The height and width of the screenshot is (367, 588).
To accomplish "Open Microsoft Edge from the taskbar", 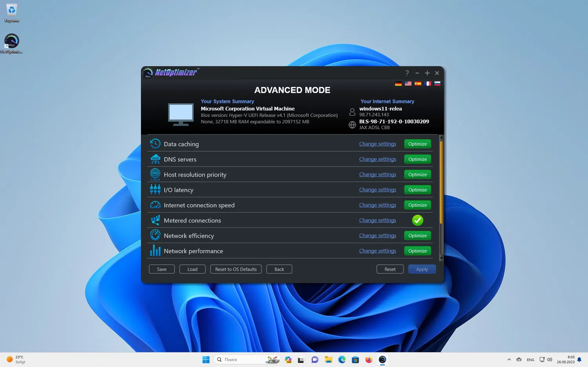I will pyautogui.click(x=342, y=360).
